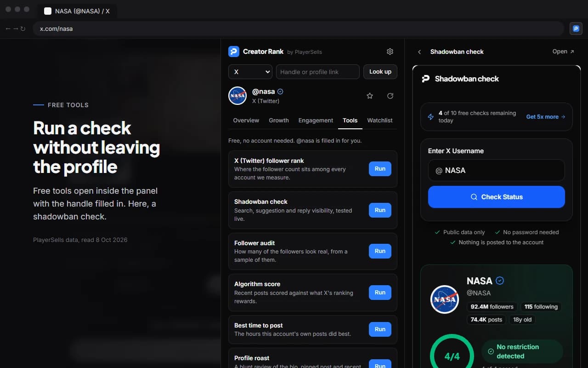Click the browser reload icon
This screenshot has width=588, height=368.
tap(23, 29)
